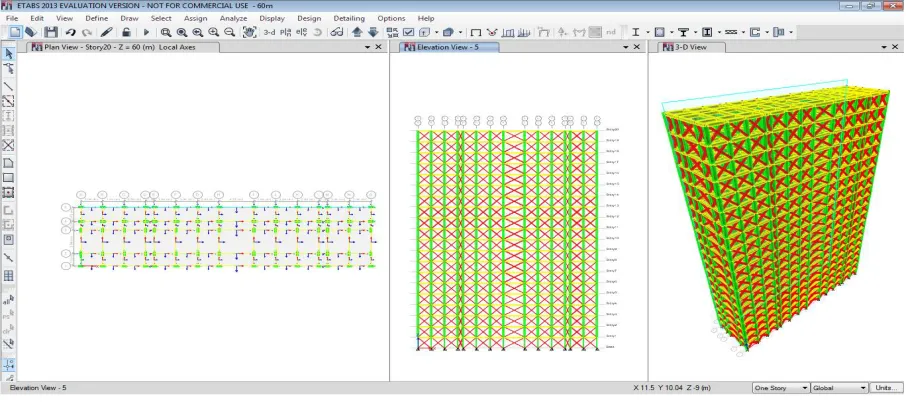Open the Options menu
Screen dimensions: 906x412
[x=391, y=18]
